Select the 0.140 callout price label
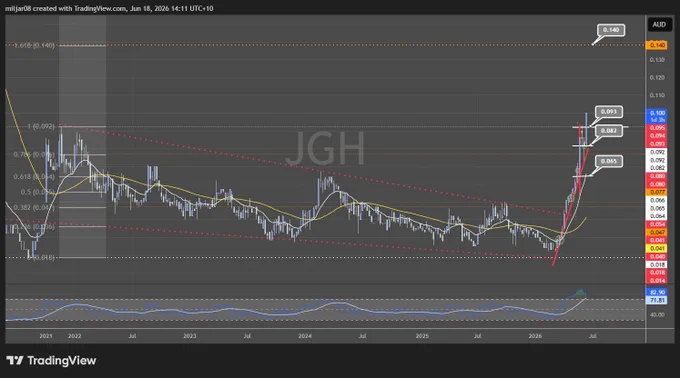Image resolution: width=680 pixels, height=378 pixels. pyautogui.click(x=611, y=30)
